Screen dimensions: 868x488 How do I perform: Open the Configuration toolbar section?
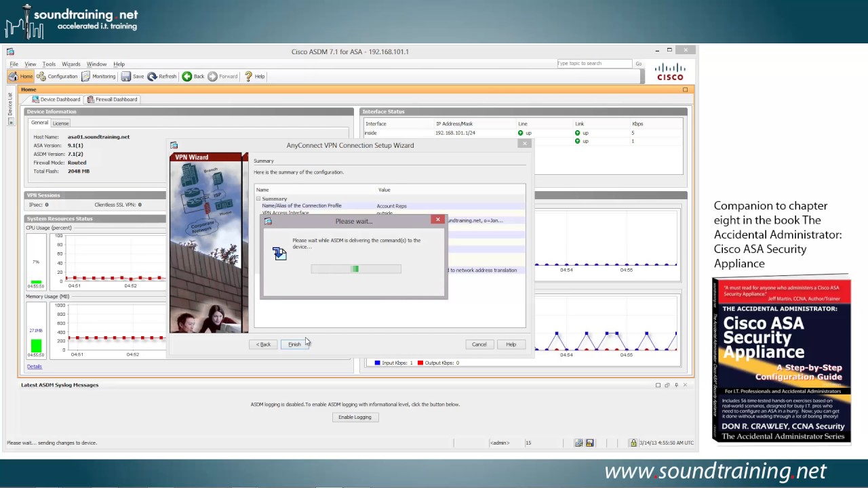(x=57, y=77)
